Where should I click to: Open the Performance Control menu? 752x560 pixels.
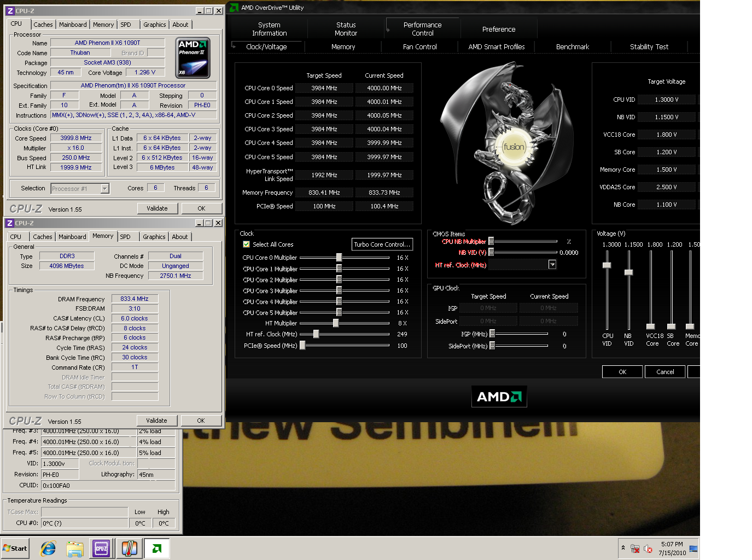tap(423, 29)
